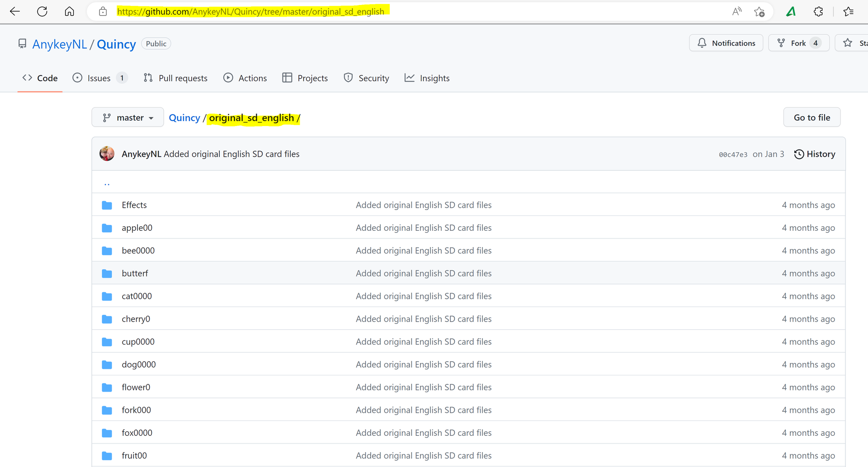868x467 pixels.
Task: Activate the Read aloud icon
Action: [737, 12]
